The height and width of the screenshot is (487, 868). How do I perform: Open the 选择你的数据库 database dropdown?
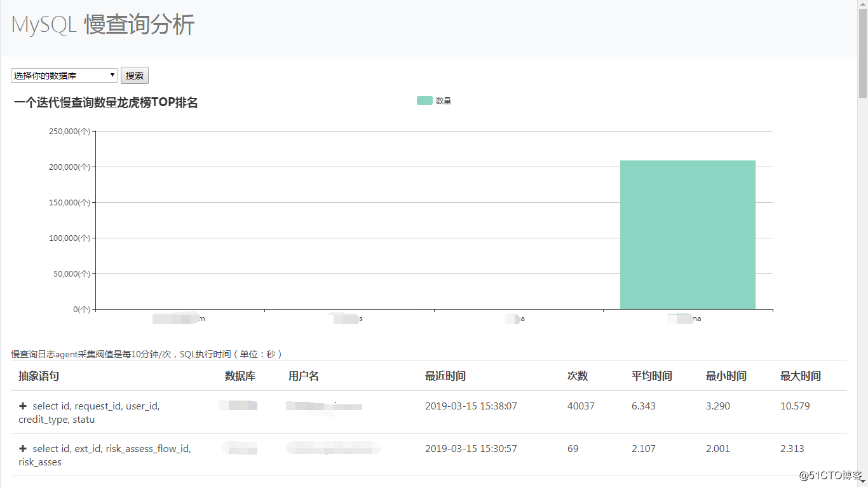(x=64, y=76)
